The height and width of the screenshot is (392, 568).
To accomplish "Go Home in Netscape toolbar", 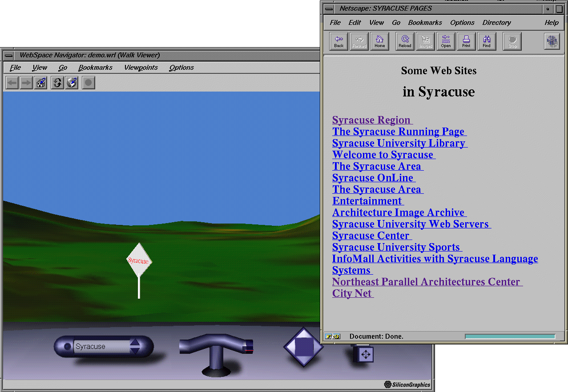I will tap(379, 41).
